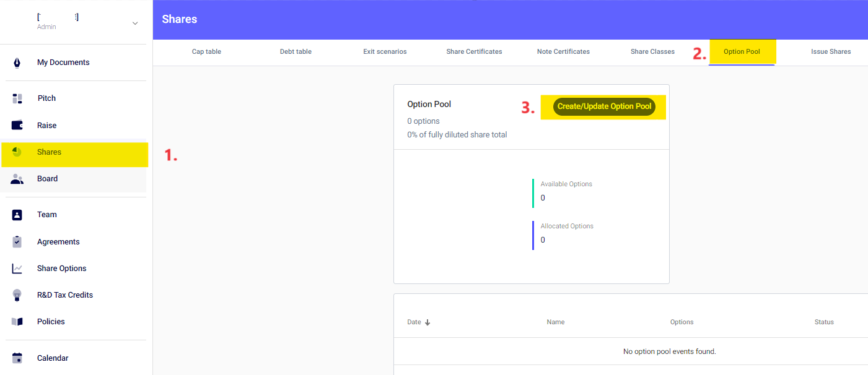Sort by Date column arrow
Screen dimensions: 868x375
(x=427, y=322)
